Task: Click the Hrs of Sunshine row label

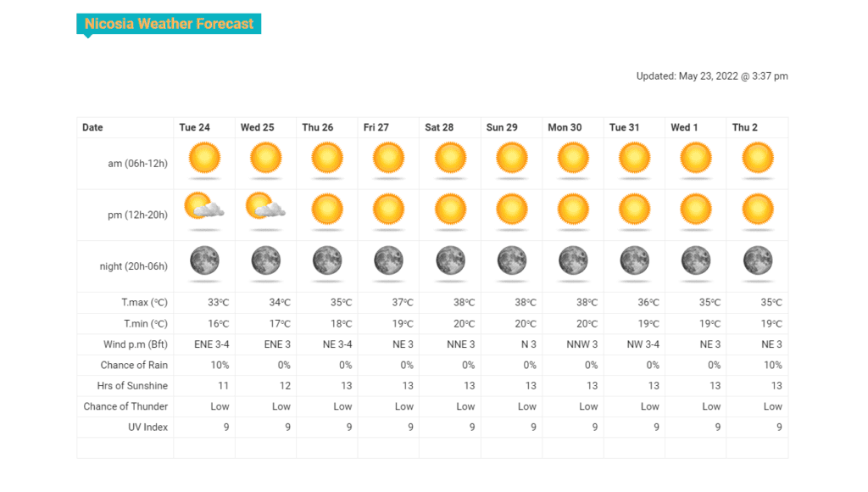Action: point(132,386)
